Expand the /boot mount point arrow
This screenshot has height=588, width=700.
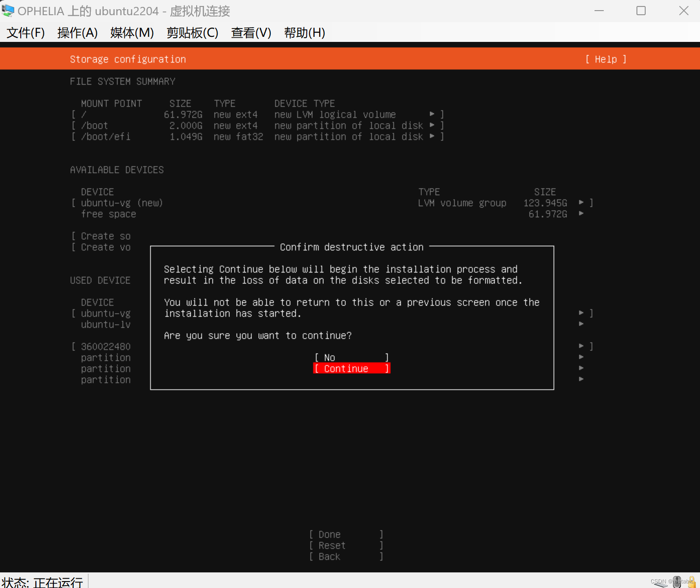coord(432,125)
